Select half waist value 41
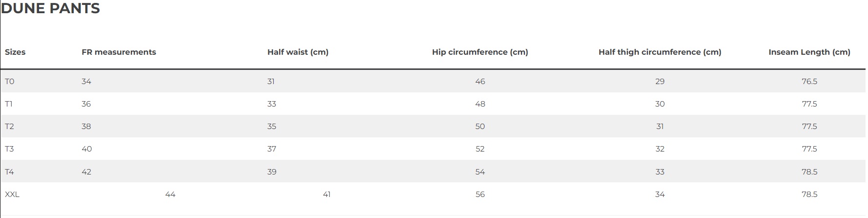This screenshot has width=868, height=218. (x=327, y=194)
